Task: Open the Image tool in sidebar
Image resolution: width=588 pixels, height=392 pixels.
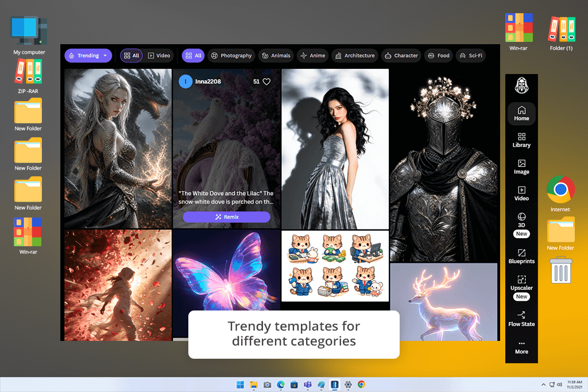Action: point(521,167)
